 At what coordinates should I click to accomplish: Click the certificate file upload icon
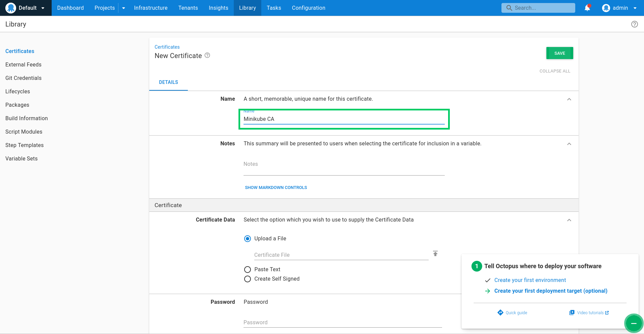(x=435, y=253)
